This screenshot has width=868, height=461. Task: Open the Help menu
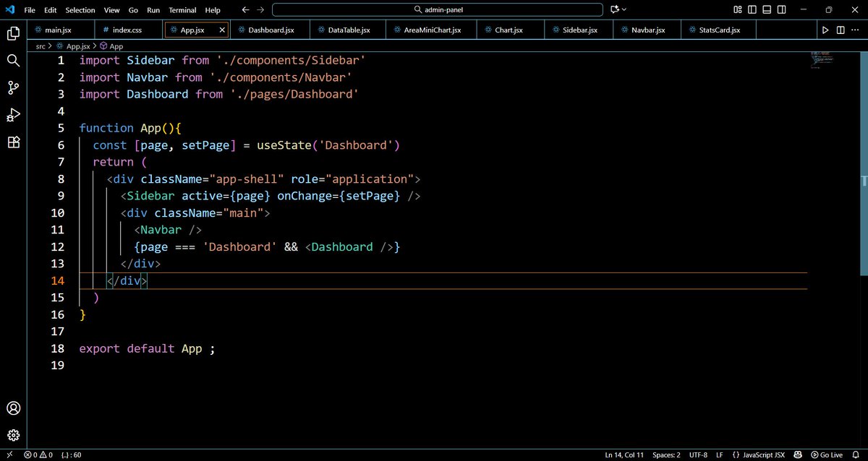pos(213,10)
